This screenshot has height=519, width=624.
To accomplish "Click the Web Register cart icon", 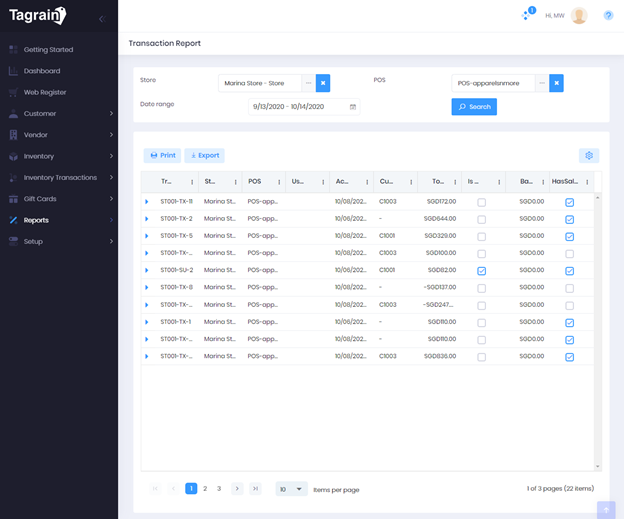I will pos(13,92).
